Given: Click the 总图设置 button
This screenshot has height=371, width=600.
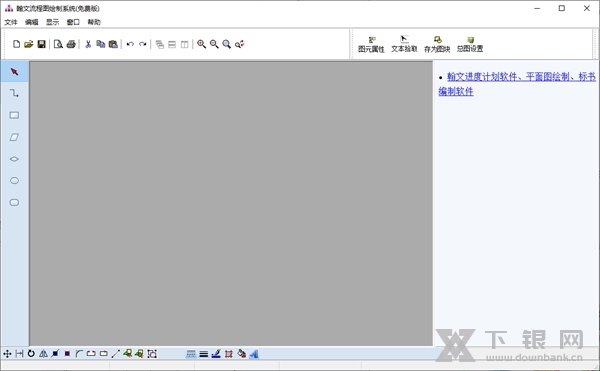Looking at the screenshot, I should coord(470,44).
